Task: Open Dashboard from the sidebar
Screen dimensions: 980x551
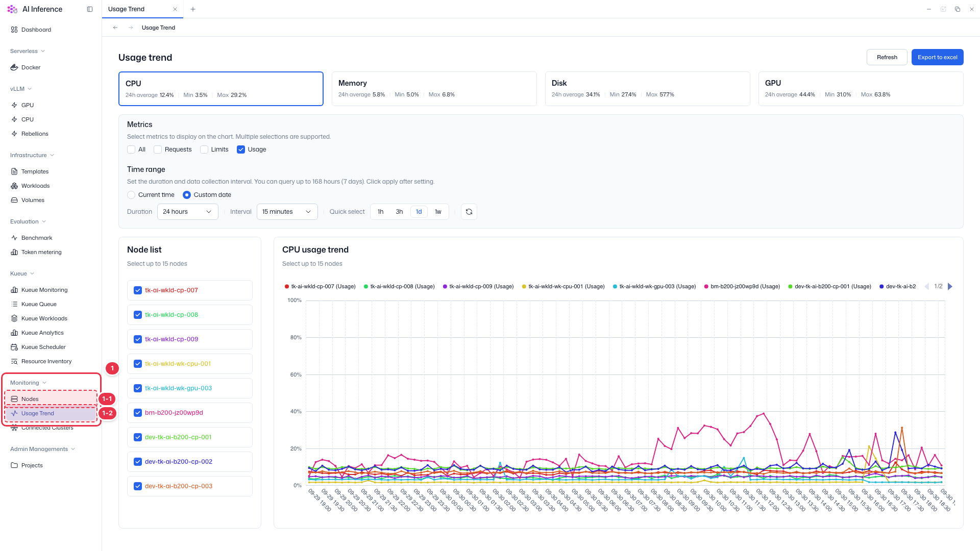Action: click(36, 30)
